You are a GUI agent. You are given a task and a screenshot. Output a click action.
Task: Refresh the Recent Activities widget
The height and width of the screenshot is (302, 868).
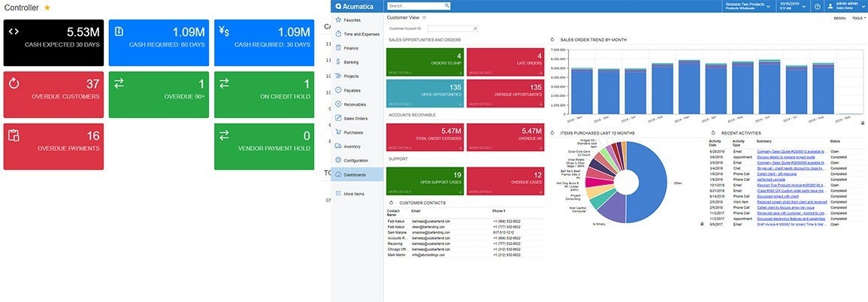pos(712,133)
